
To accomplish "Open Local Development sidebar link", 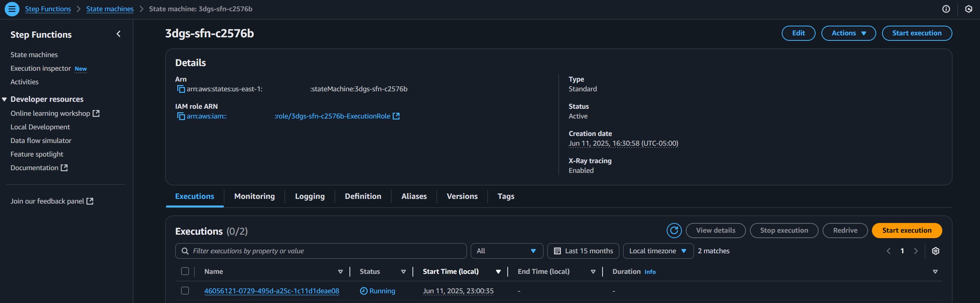I will pyautogui.click(x=40, y=127).
